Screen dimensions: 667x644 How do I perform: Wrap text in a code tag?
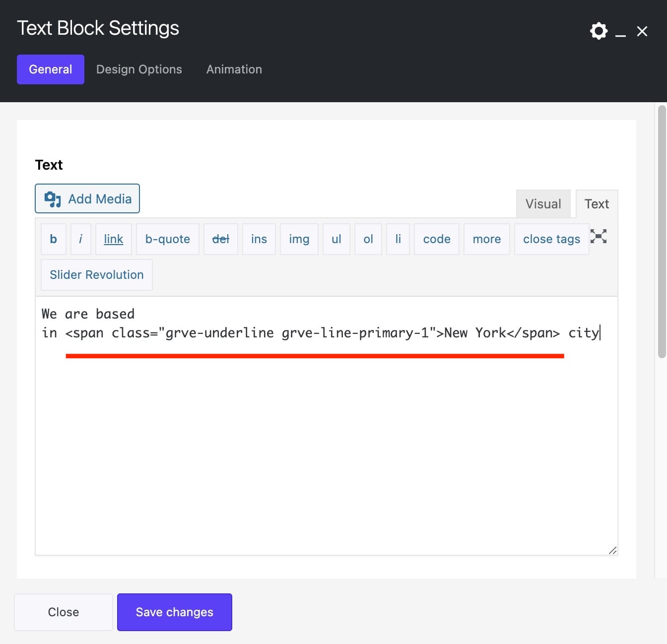click(436, 239)
